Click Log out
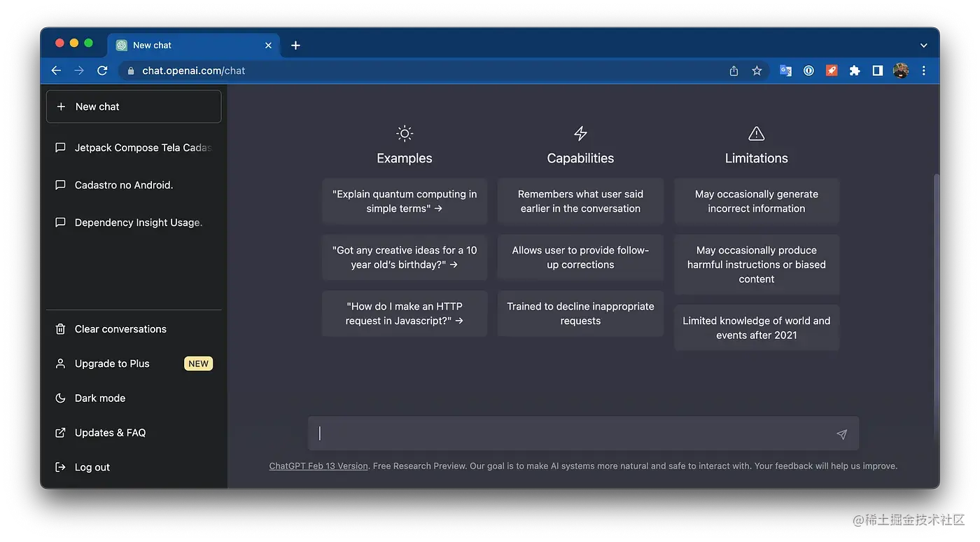 pos(134,467)
